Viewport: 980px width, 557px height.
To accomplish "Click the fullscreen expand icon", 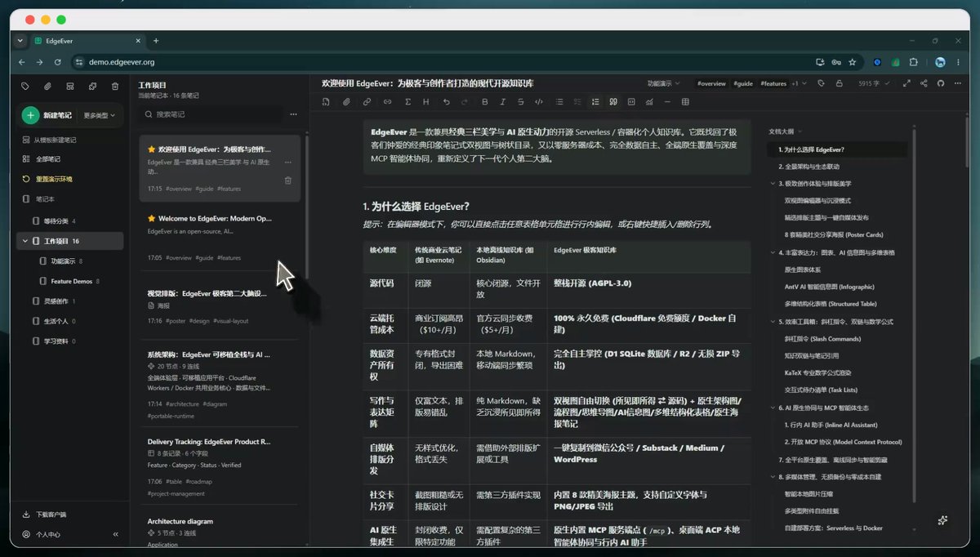I will point(906,83).
